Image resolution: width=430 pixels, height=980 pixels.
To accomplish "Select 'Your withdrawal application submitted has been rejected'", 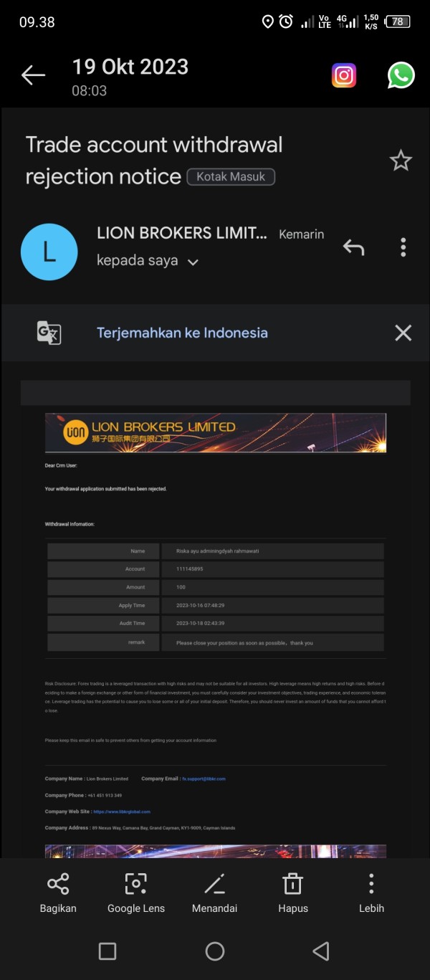I will click(x=106, y=489).
